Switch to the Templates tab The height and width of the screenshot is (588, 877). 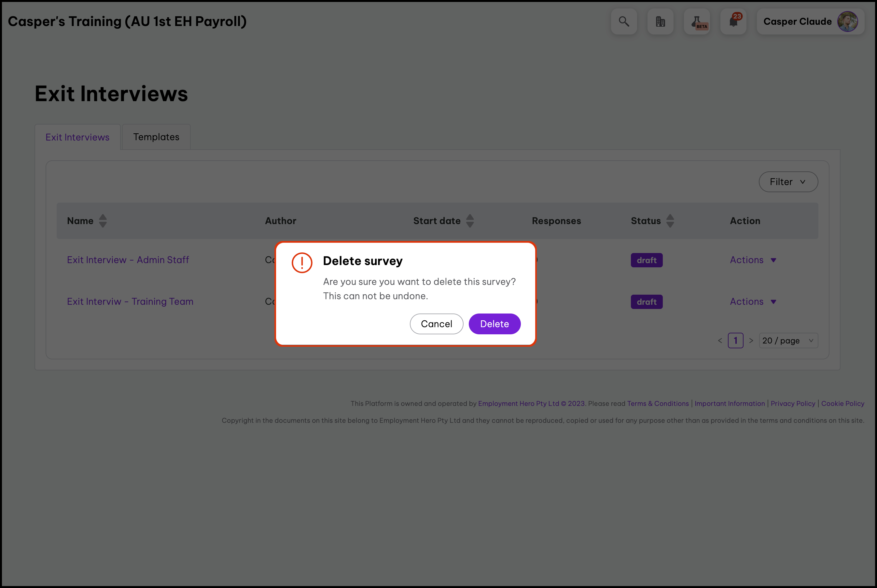[156, 137]
